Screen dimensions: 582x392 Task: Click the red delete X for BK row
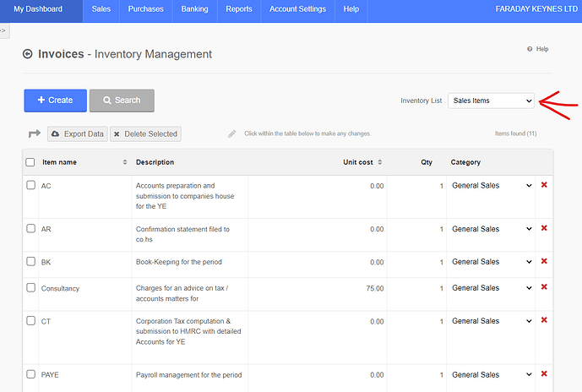pyautogui.click(x=544, y=261)
